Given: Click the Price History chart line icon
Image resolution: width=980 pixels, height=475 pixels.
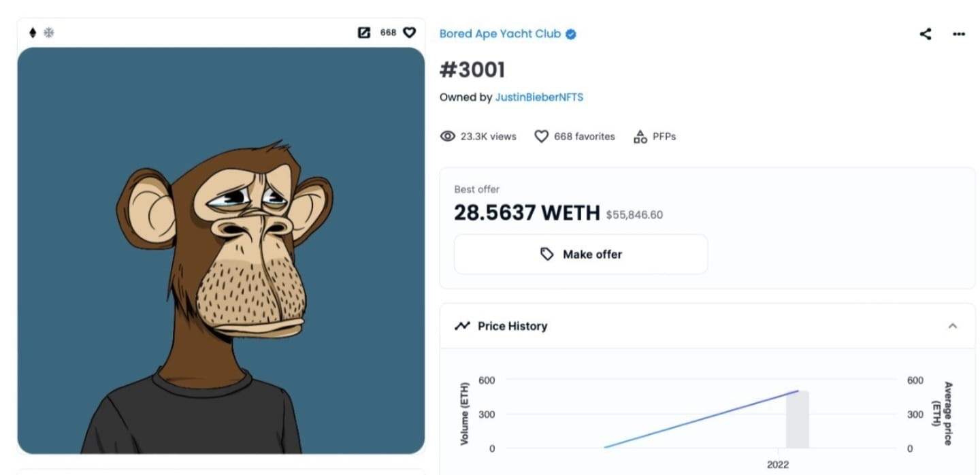Looking at the screenshot, I should click(463, 326).
